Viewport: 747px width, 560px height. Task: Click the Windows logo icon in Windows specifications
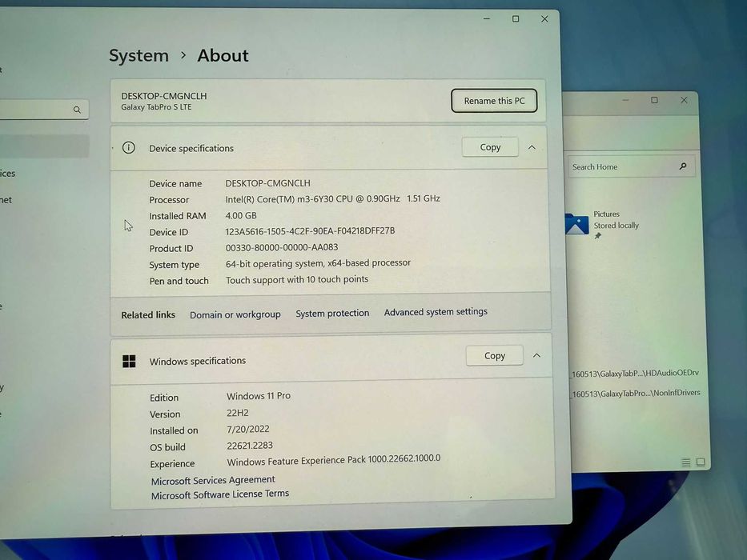(129, 362)
